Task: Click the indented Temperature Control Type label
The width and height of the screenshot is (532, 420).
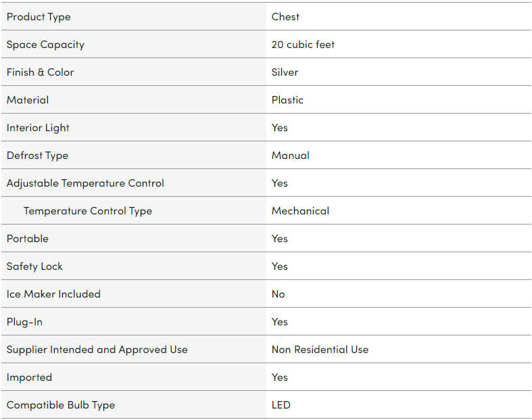Action: point(88,211)
